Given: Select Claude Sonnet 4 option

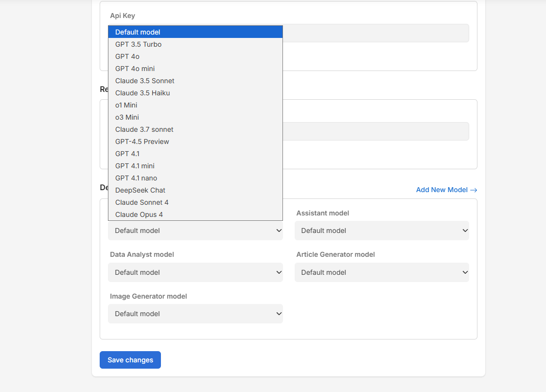Looking at the screenshot, I should coord(195,202).
